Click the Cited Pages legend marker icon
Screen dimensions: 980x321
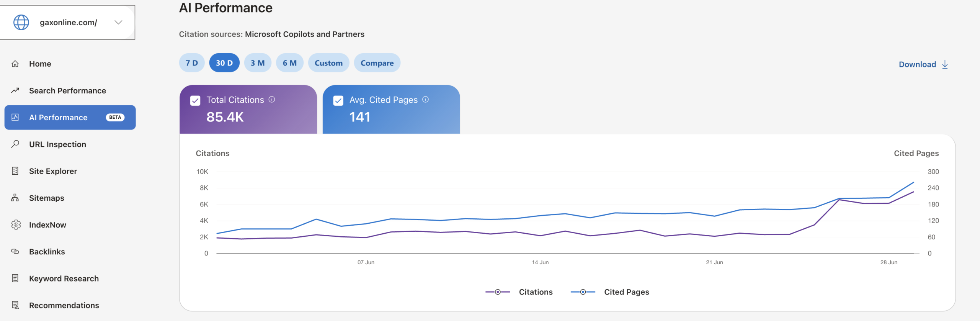[583, 292]
